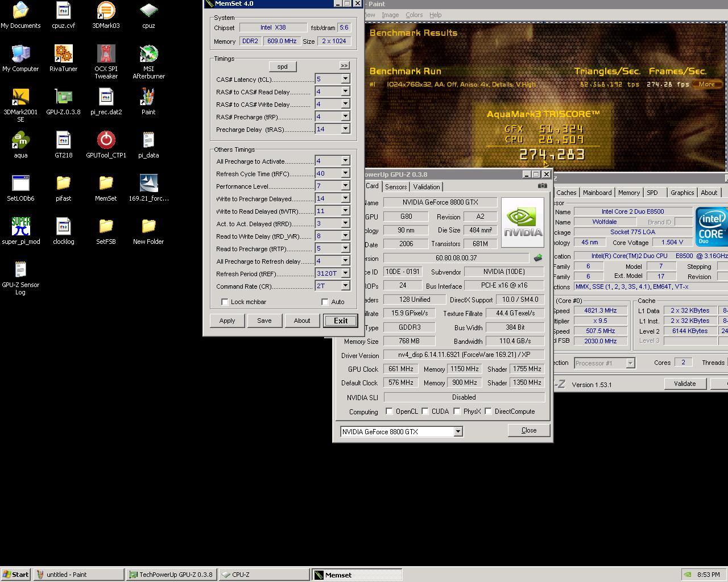Open pi_rec.dat2 file icon
This screenshot has height=582, width=728.
(x=106, y=102)
